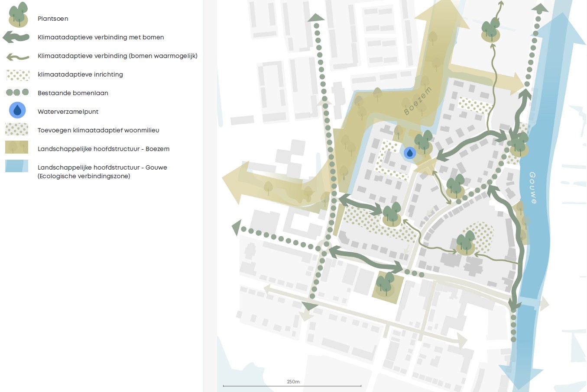Click the Boezem olive legend swatch
Image resolution: width=587 pixels, height=392 pixels.
[17, 147]
